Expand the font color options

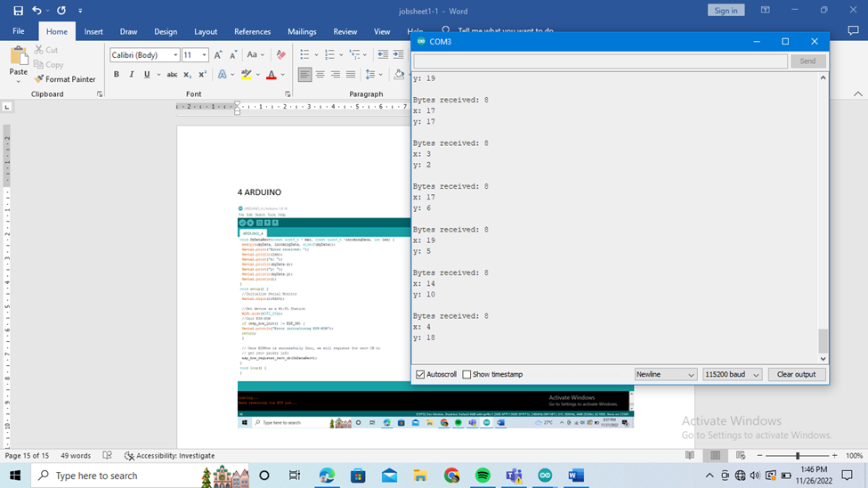283,74
